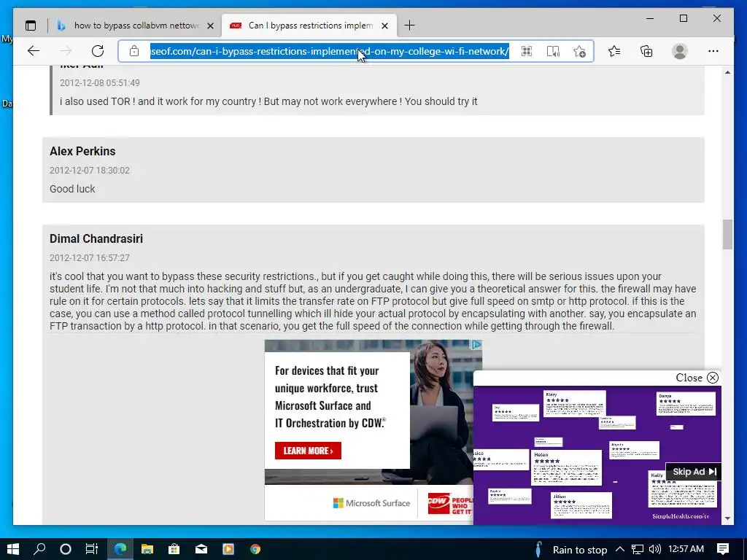Open Settings and more menu
The height and width of the screenshot is (560, 747).
(x=713, y=51)
